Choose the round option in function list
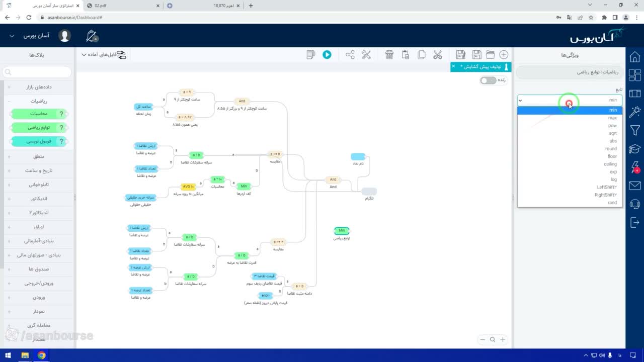The height and width of the screenshot is (362, 644). (570, 149)
